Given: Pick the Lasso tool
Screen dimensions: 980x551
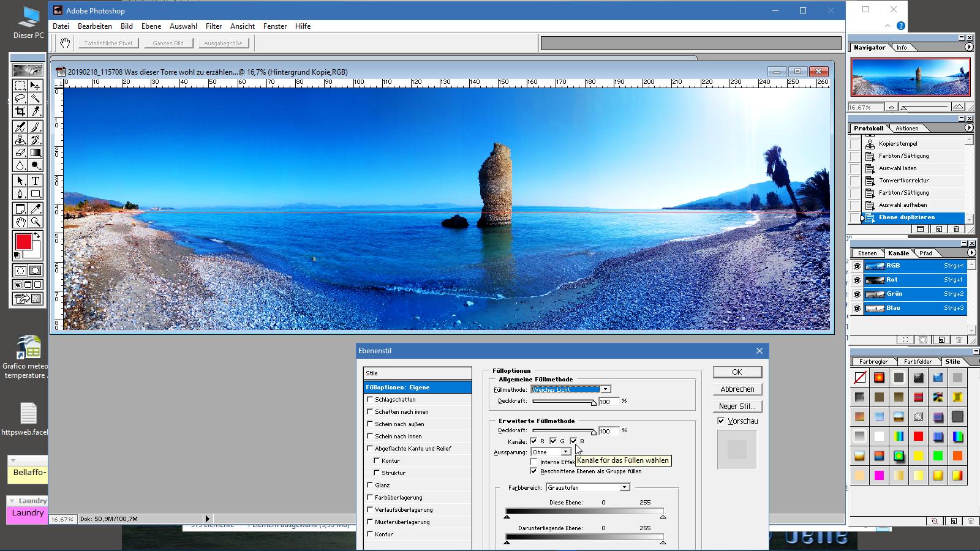Looking at the screenshot, I should (20, 99).
